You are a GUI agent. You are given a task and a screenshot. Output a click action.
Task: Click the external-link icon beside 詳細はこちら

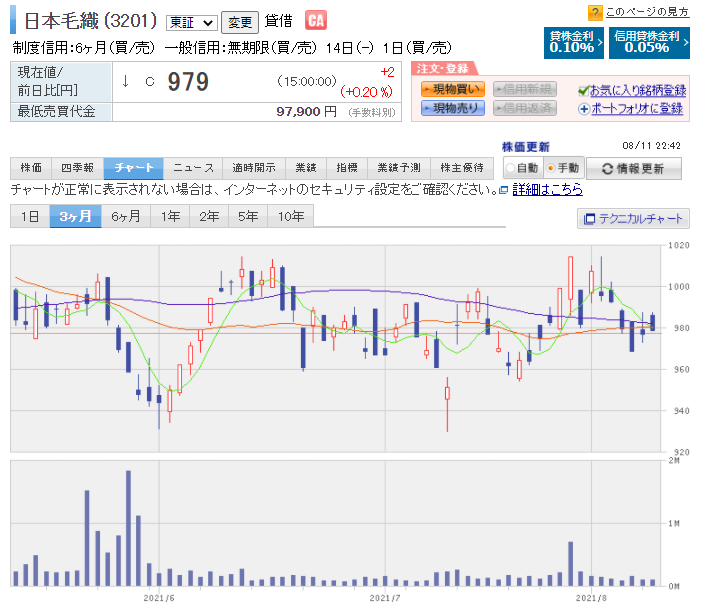click(x=503, y=190)
